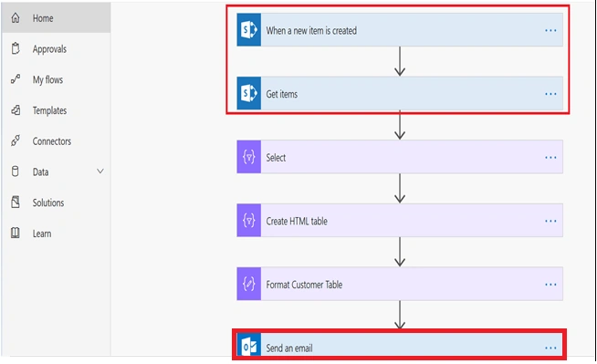Click the Solutions icon in sidebar
The height and width of the screenshot is (364, 597).
pyautogui.click(x=16, y=203)
